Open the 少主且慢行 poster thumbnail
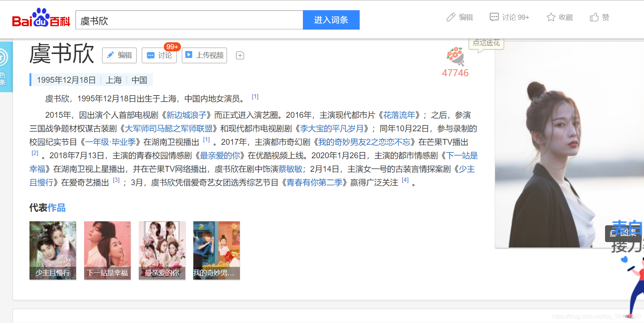 click(x=53, y=250)
